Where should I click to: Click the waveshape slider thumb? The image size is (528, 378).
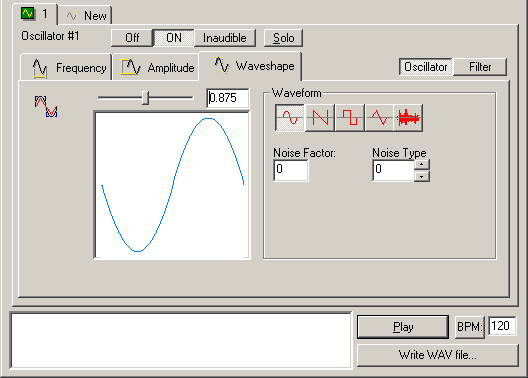click(x=145, y=98)
